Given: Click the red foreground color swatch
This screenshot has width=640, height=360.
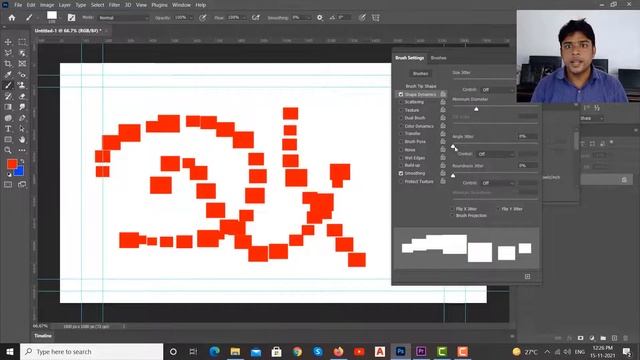Looking at the screenshot, I should (x=11, y=164).
